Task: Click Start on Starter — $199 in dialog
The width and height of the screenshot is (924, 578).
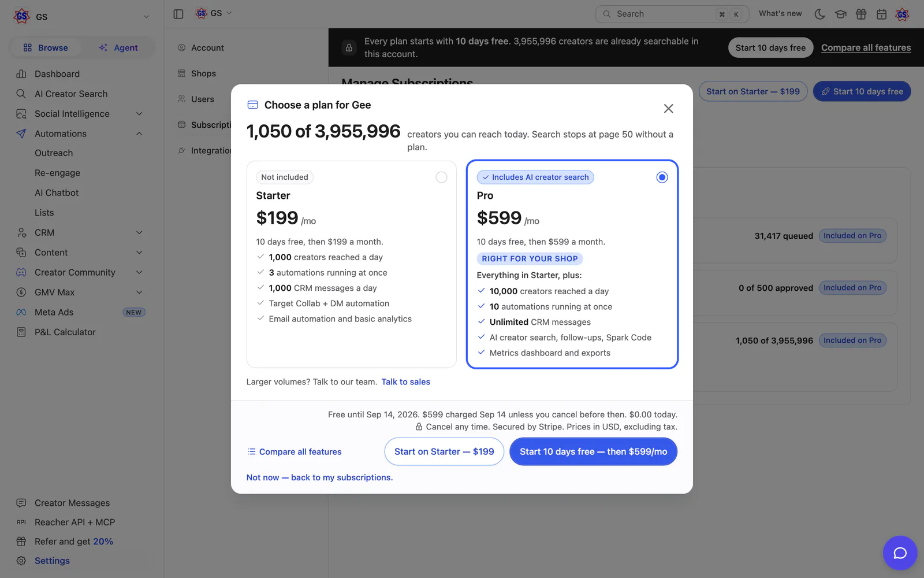Action: pos(444,451)
